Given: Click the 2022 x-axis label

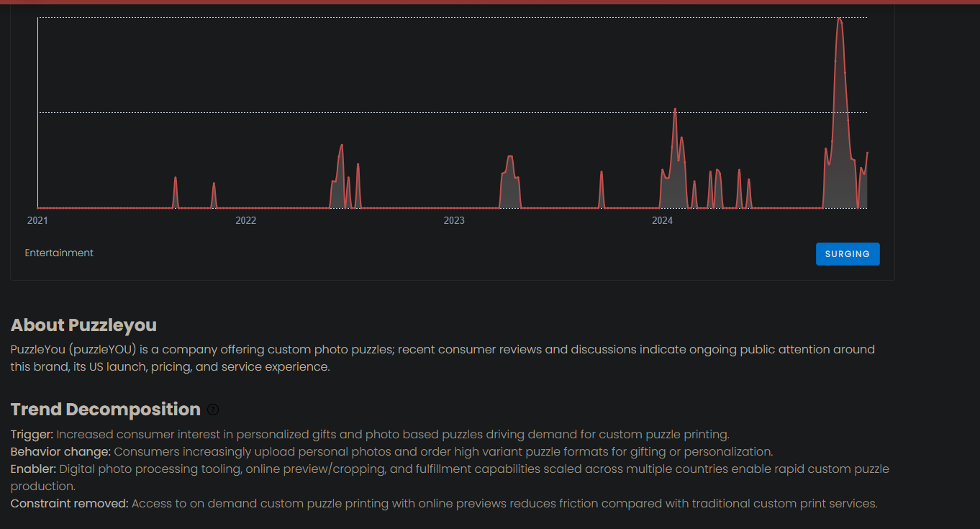Looking at the screenshot, I should (x=245, y=220).
